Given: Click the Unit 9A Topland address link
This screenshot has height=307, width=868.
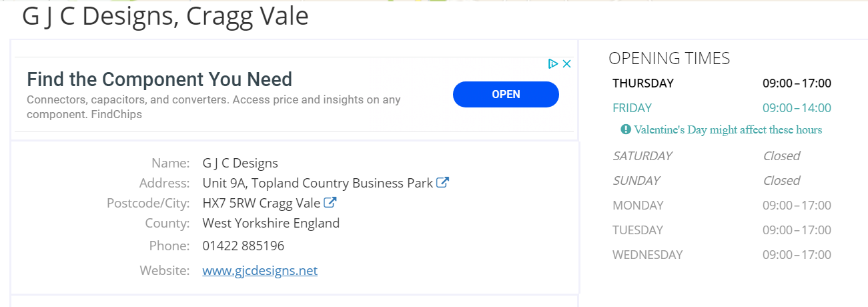Looking at the screenshot, I should click(x=318, y=183).
